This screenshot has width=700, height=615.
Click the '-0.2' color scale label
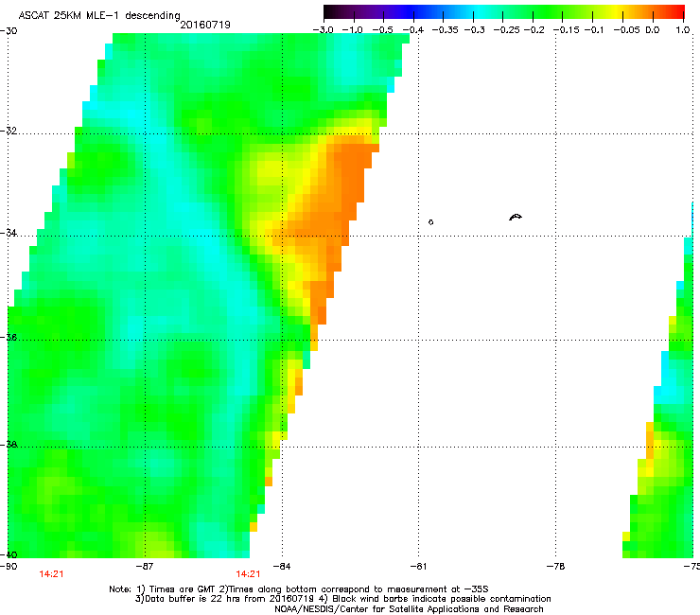534,30
